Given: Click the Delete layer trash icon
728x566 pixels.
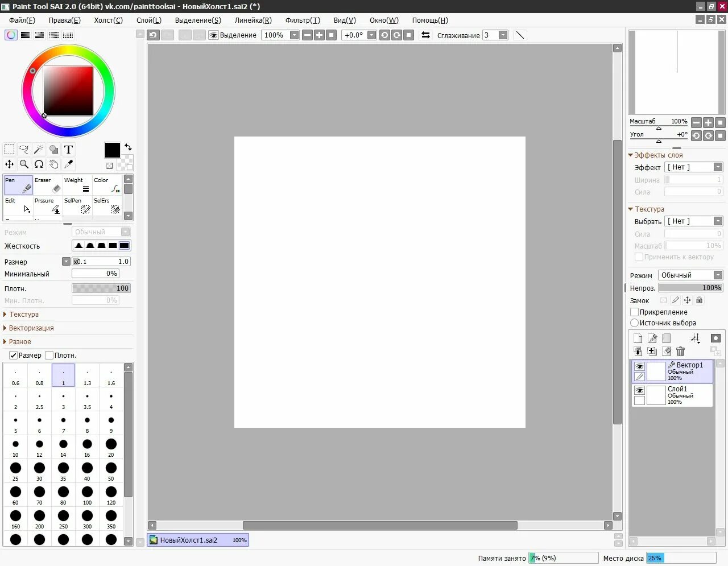Looking at the screenshot, I should (x=681, y=352).
